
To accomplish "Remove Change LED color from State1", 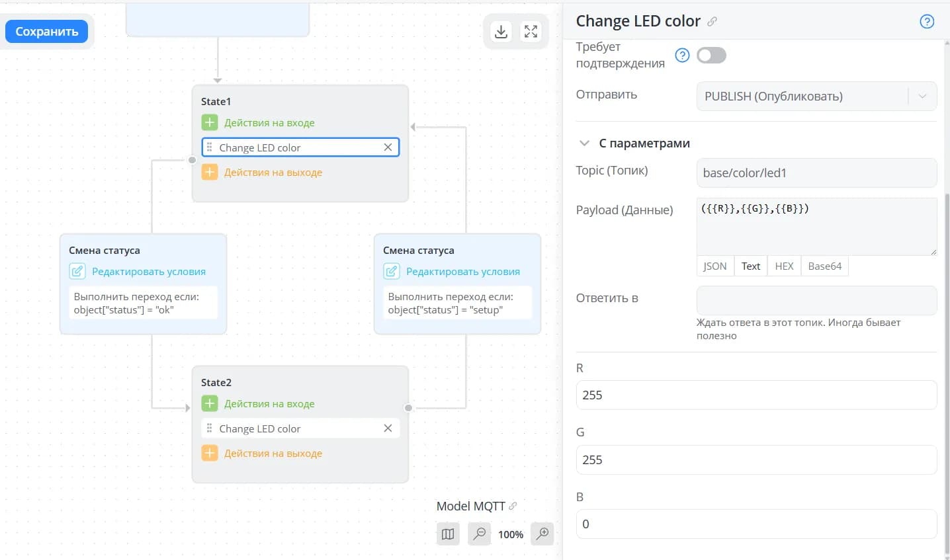I will click(x=388, y=147).
